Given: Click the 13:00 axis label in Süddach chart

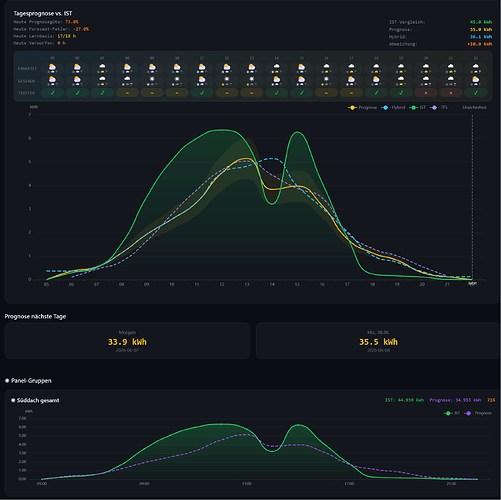Looking at the screenshot, I should click(247, 483).
